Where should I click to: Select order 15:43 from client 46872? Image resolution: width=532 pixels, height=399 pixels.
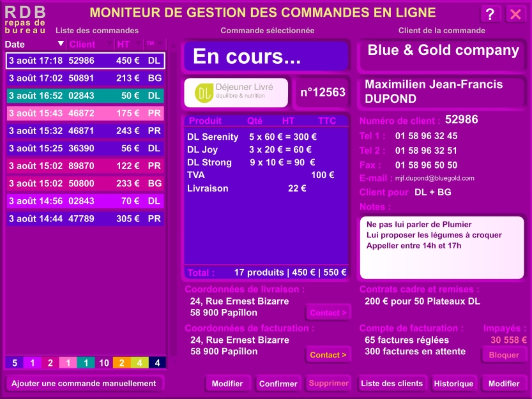pyautogui.click(x=86, y=114)
